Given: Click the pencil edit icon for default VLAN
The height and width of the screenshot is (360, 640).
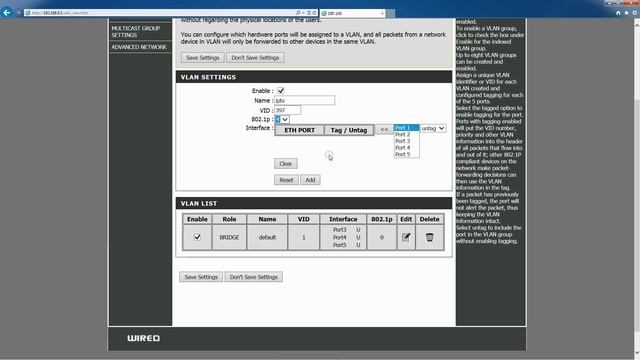Looking at the screenshot, I should coord(406,237).
